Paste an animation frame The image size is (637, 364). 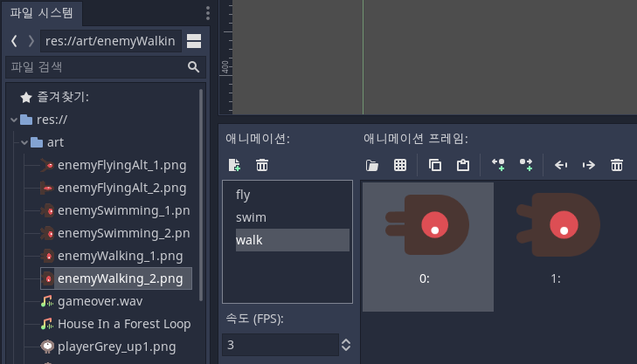pyautogui.click(x=463, y=165)
